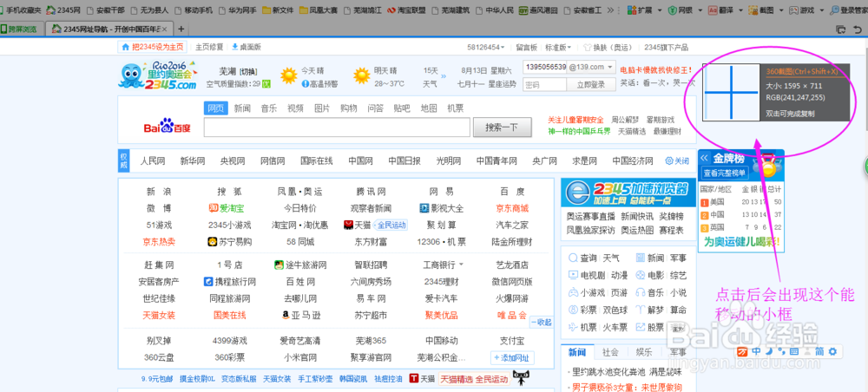Open the 京东商城 link
Viewport: 868px width, 392px height.
(512, 208)
